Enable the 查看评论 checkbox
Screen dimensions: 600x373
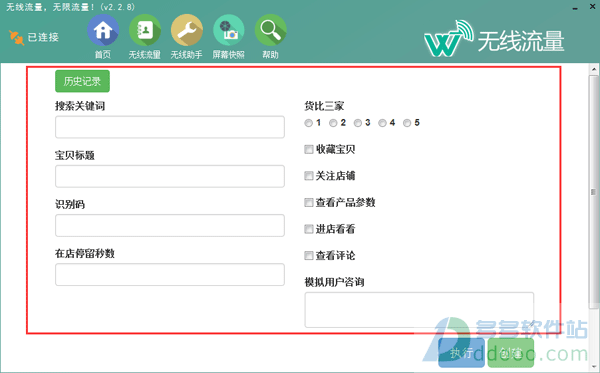(309, 255)
